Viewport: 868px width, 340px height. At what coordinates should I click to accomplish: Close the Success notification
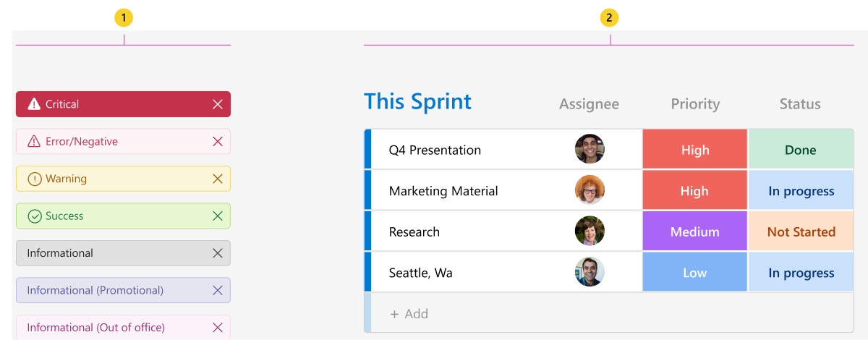pyautogui.click(x=218, y=216)
